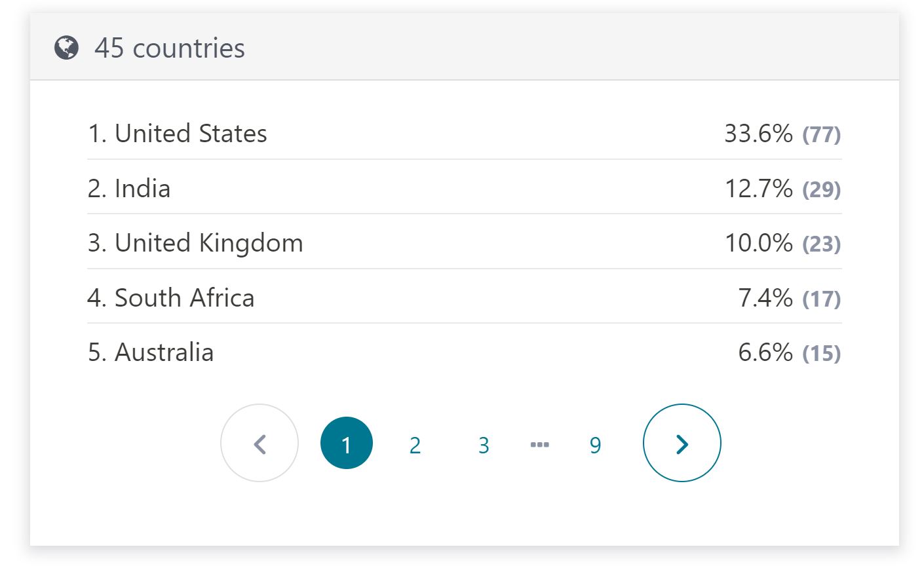The width and height of the screenshot is (924, 568).
Task: Click the 33.6% percentage value
Action: (x=759, y=134)
